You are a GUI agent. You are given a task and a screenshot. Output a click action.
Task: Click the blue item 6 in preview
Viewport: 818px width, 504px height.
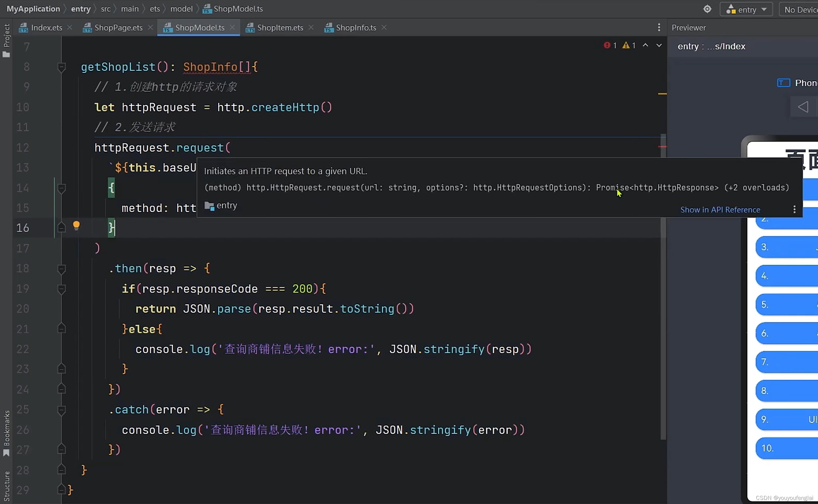tap(787, 333)
